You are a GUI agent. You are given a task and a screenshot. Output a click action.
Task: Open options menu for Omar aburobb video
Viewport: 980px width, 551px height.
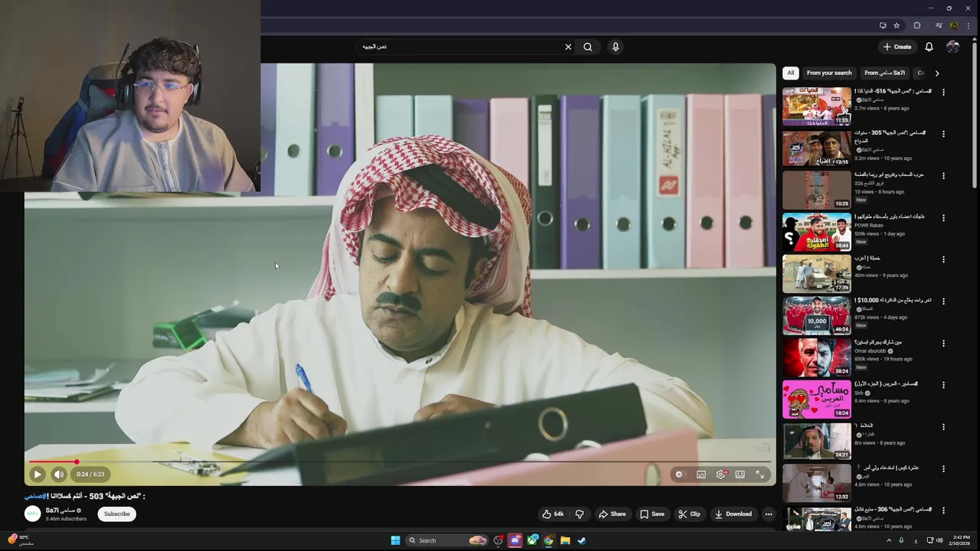click(943, 343)
